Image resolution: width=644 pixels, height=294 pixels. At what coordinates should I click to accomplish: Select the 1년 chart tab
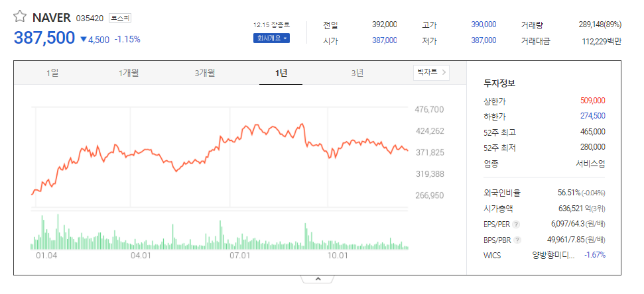coord(281,73)
